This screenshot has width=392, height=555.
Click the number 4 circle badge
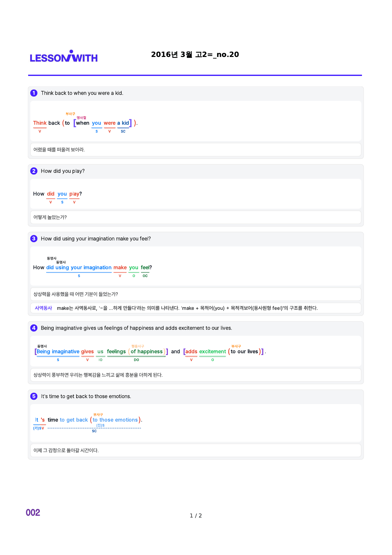tap(34, 328)
